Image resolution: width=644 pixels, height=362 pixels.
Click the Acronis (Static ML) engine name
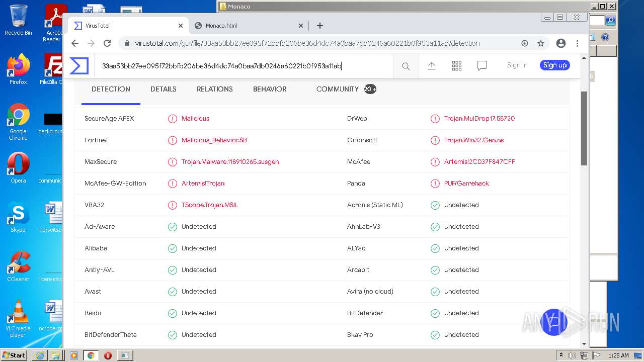point(375,205)
